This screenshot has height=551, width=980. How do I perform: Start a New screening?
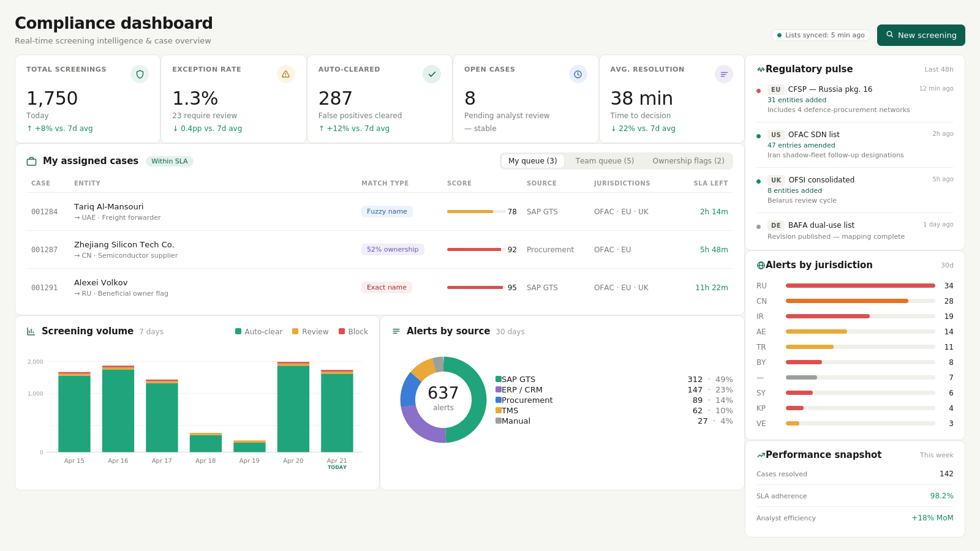921,35
